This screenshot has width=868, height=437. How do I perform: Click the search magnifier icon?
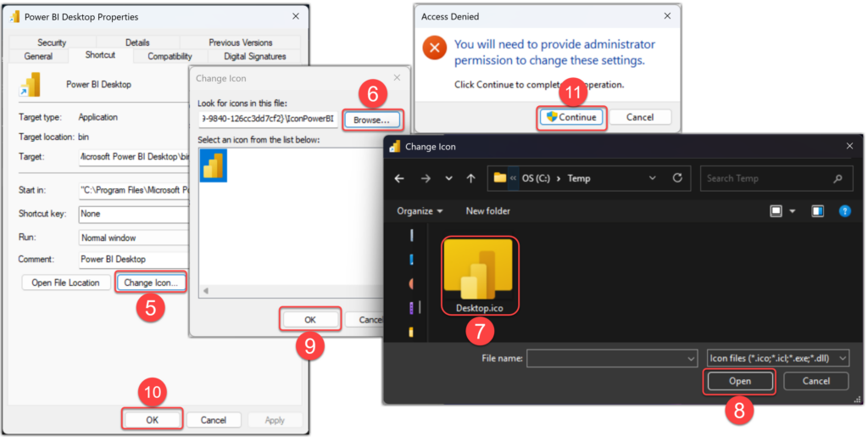(837, 178)
